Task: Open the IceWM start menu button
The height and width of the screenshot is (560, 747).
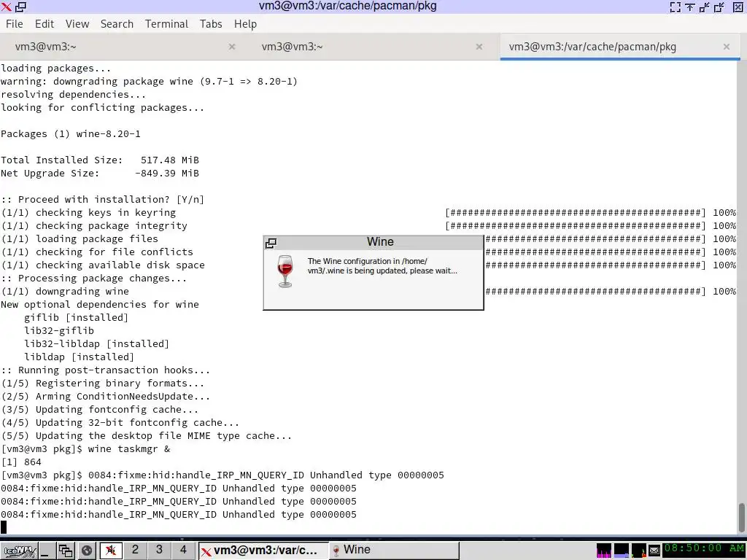Action: (20, 551)
